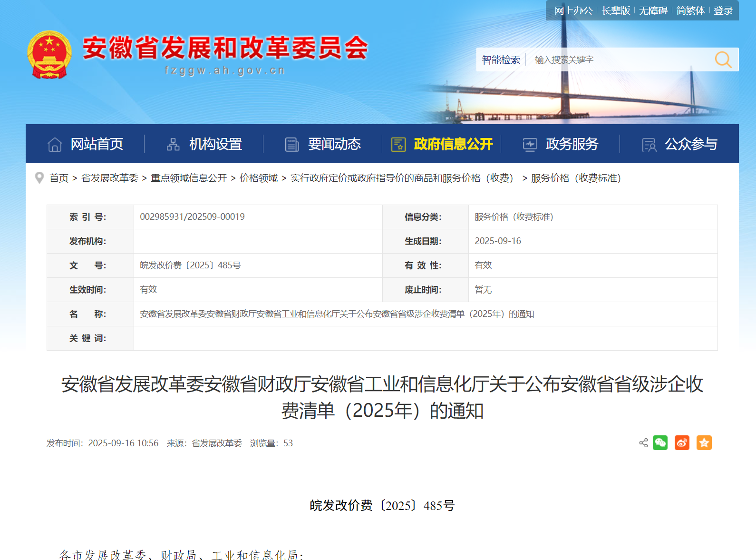
Task: Click the 智能检索 label
Action: (501, 59)
